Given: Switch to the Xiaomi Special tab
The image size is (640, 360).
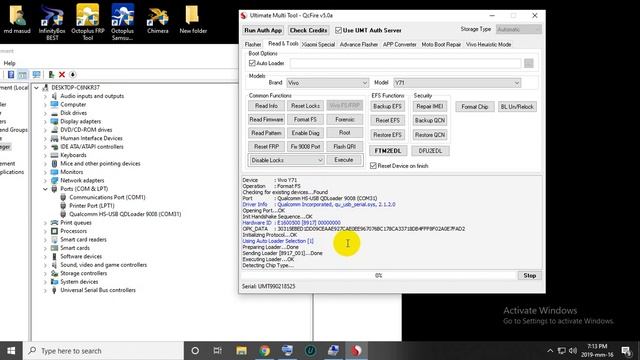Looking at the screenshot, I should [x=318, y=44].
